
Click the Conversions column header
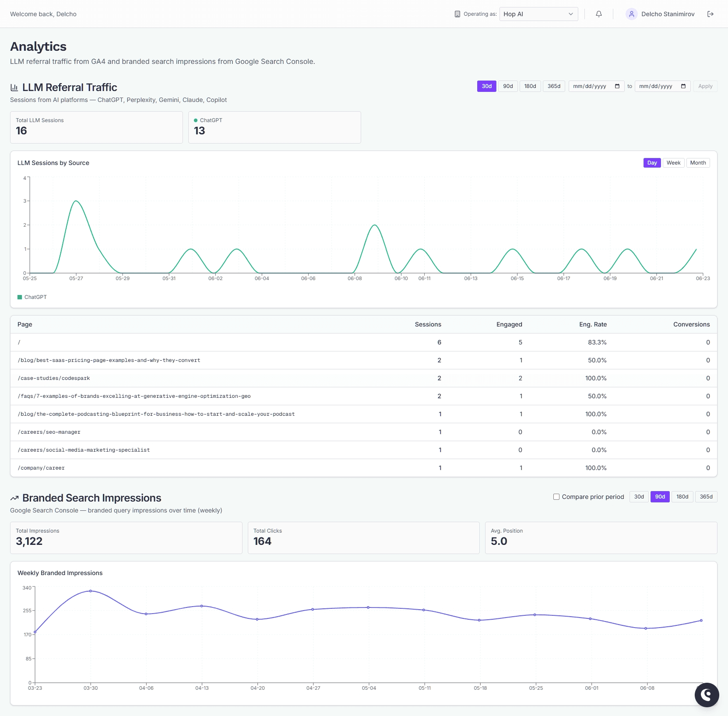click(691, 324)
